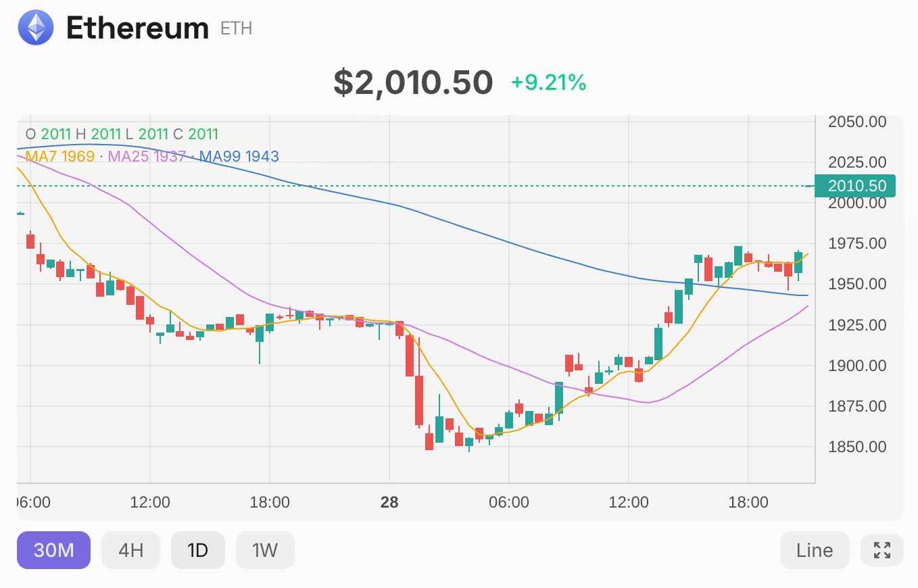Screen dimensions: 918x588
Task: Switch to the 4H timeframe
Action: [x=130, y=550]
